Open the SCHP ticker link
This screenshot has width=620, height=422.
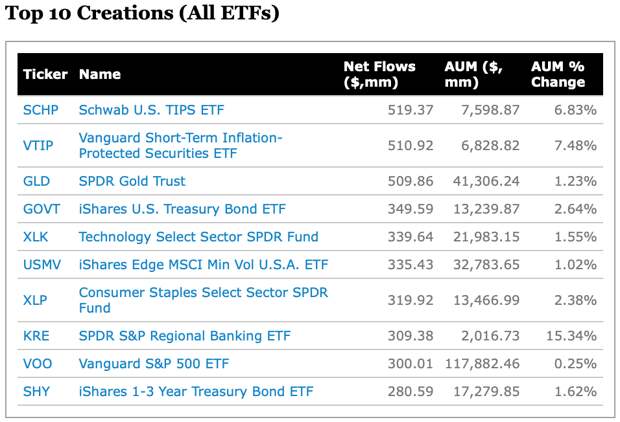coord(41,109)
